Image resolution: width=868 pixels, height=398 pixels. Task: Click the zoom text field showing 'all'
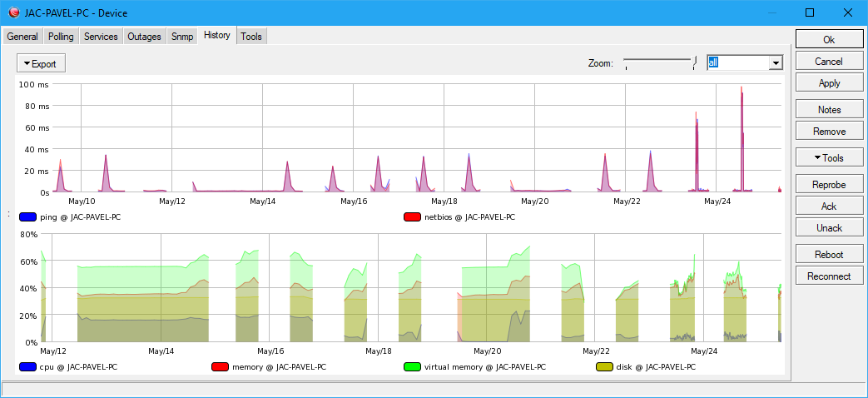pos(737,63)
